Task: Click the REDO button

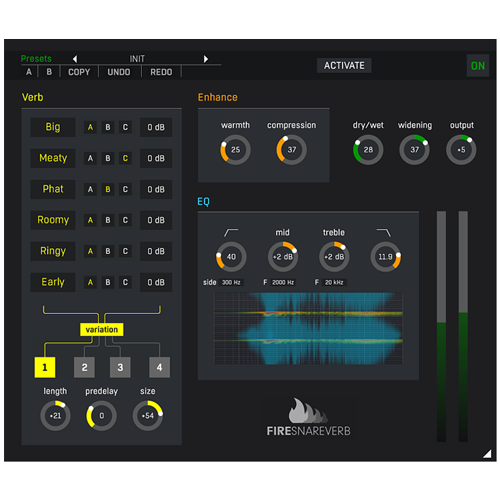Action: tap(161, 72)
